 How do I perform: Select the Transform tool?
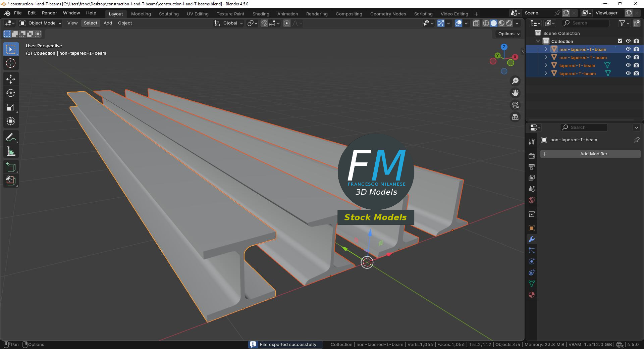click(11, 121)
